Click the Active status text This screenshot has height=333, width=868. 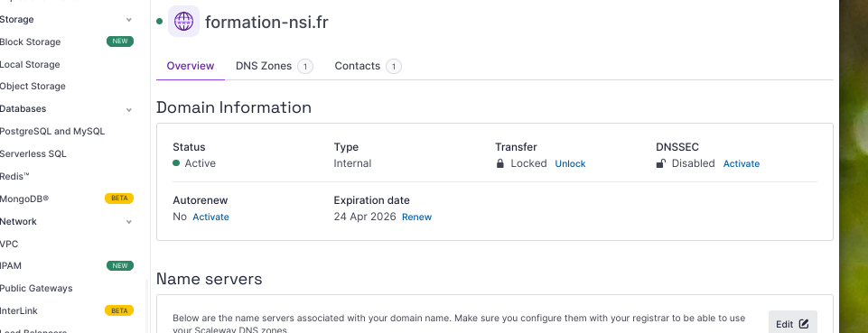tap(201, 163)
